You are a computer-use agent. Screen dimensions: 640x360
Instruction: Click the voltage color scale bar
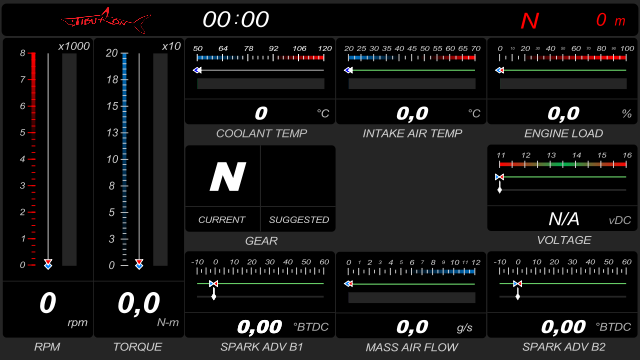tap(563, 164)
